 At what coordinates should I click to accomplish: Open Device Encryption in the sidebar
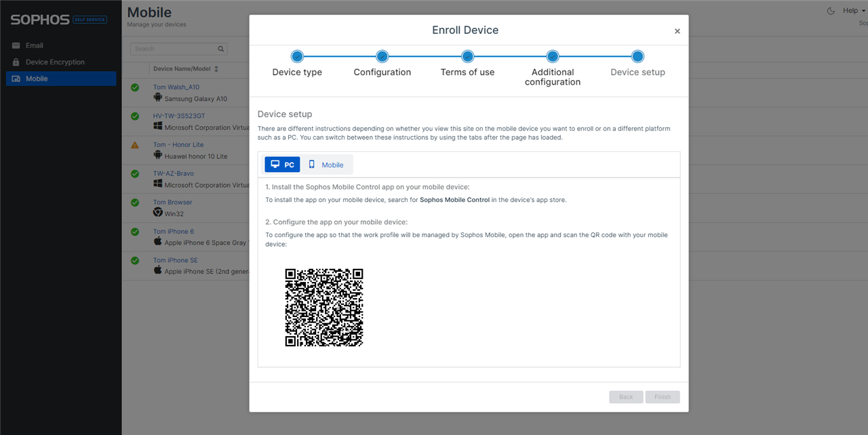point(61,62)
